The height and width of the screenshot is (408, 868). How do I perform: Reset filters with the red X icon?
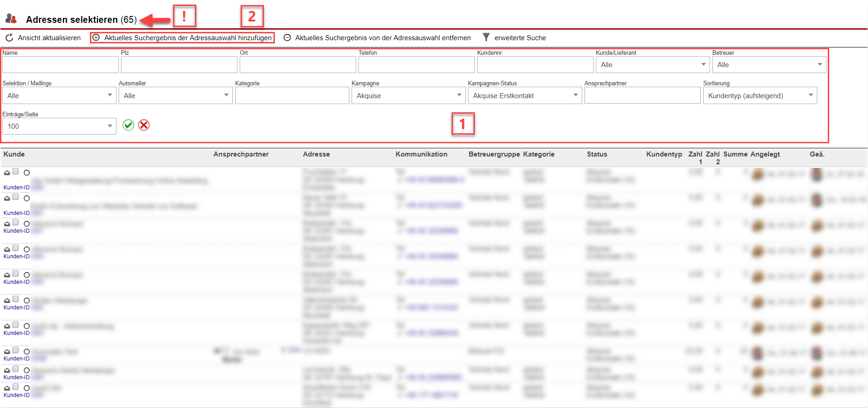point(144,125)
